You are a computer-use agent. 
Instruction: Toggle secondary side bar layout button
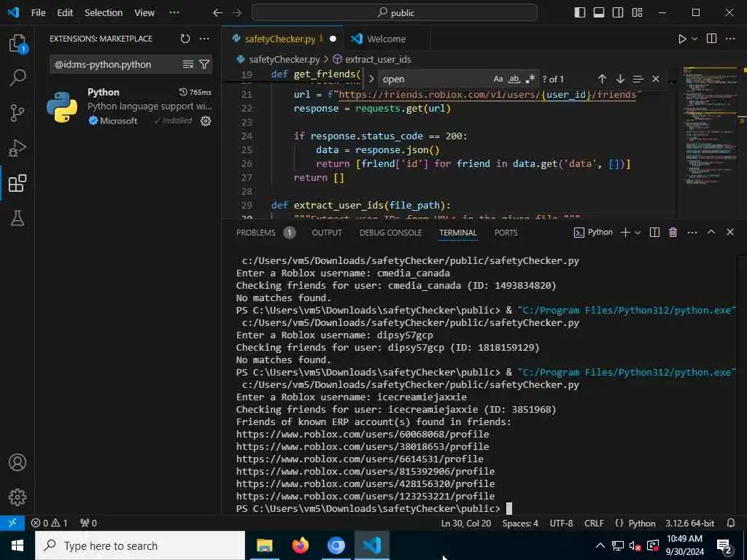pyautogui.click(x=618, y=13)
